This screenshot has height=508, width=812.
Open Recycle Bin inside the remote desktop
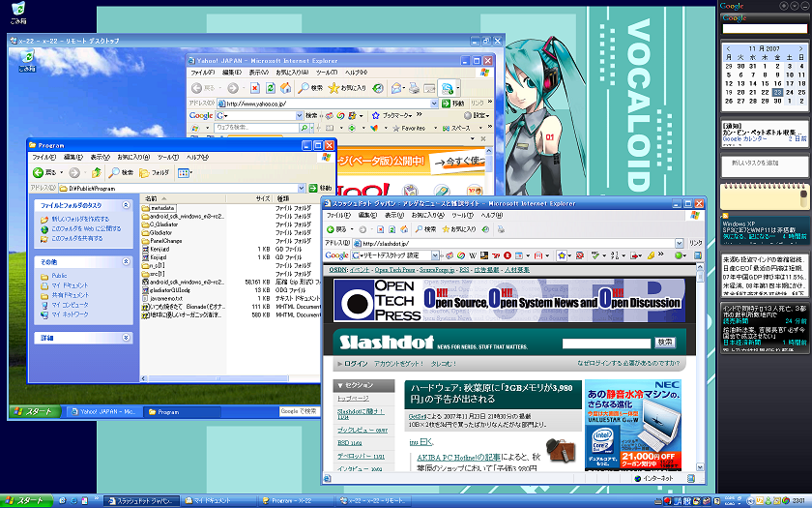click(27, 61)
